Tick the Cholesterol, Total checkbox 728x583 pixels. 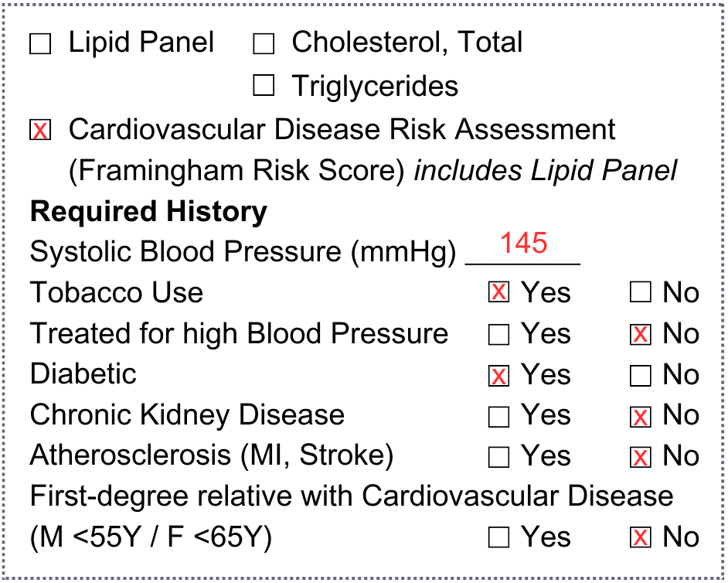[264, 43]
